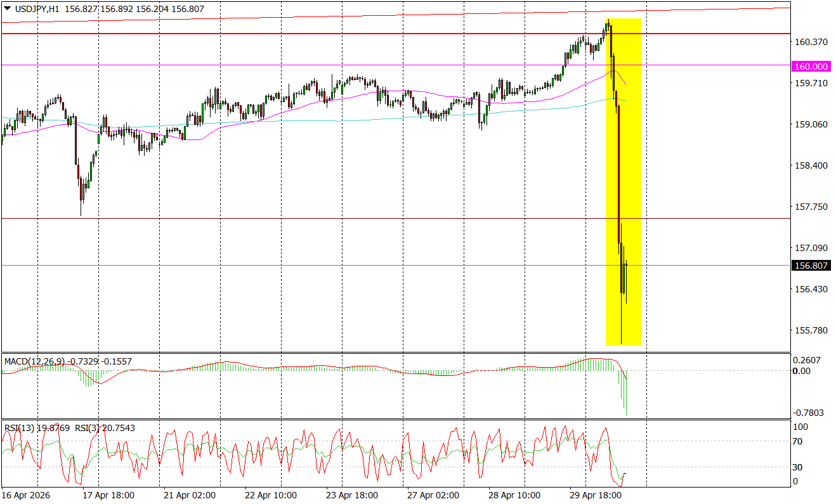
Task: Click 160.370 on the price axis
Action: point(811,42)
